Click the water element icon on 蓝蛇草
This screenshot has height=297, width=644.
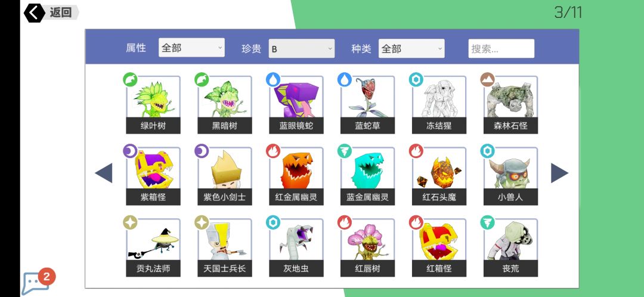[x=345, y=79]
